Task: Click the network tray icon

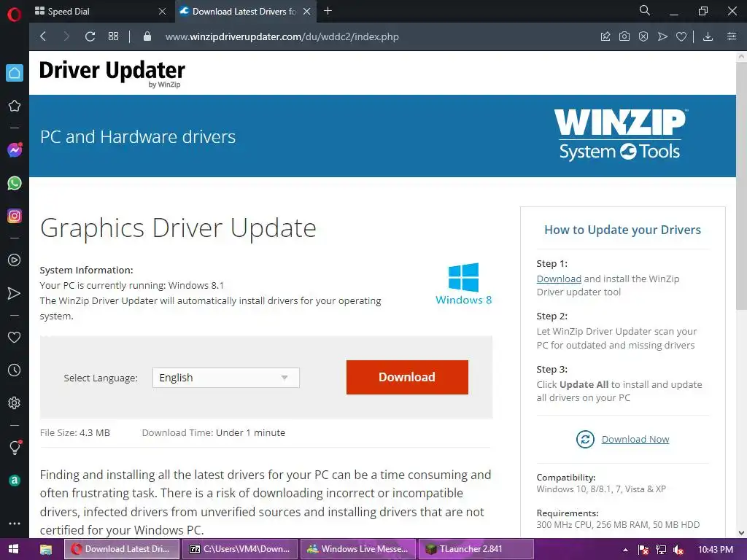Action: 661,550
